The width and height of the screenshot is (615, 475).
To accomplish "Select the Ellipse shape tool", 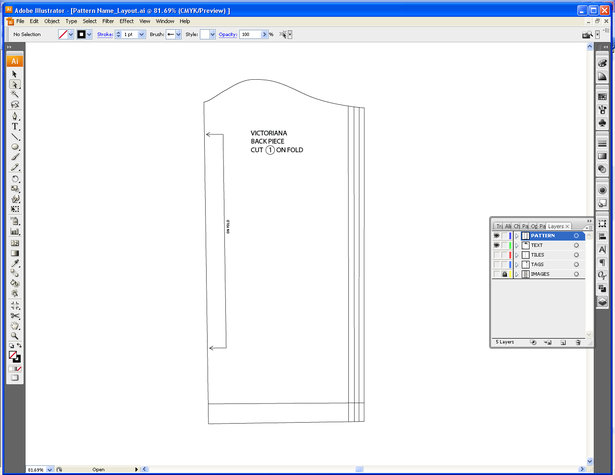I will (x=15, y=147).
